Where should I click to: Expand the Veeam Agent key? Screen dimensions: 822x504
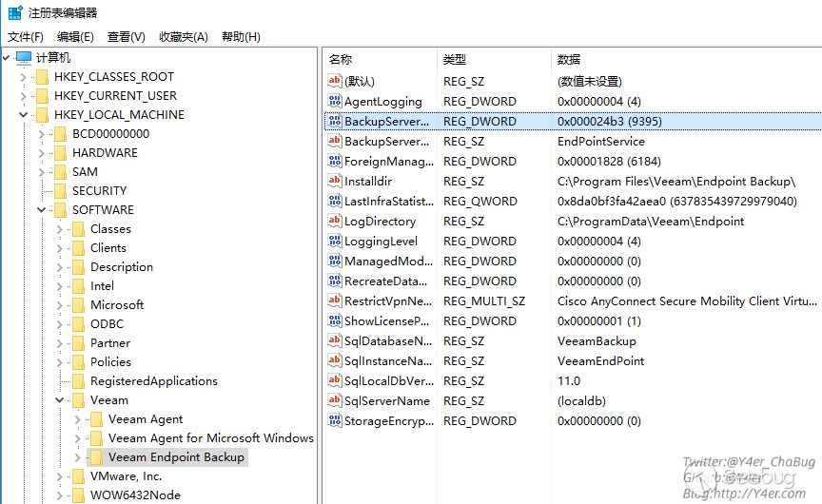[x=78, y=419]
